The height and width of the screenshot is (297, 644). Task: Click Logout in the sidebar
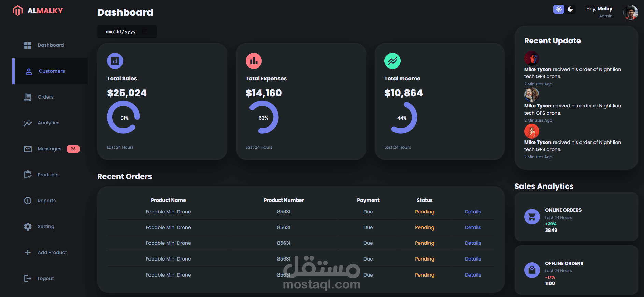point(50,279)
